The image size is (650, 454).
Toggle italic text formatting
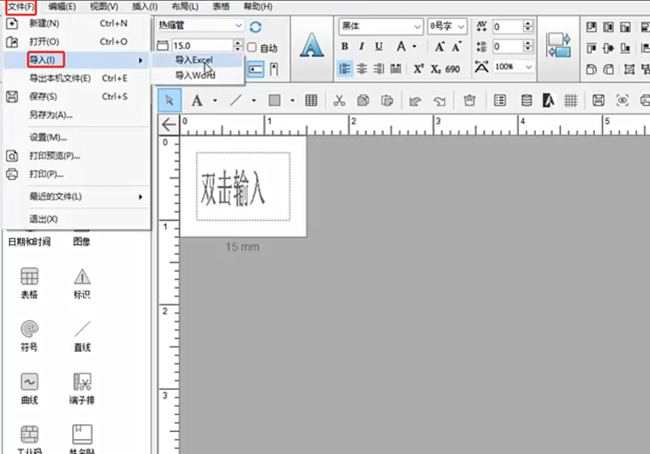[363, 46]
